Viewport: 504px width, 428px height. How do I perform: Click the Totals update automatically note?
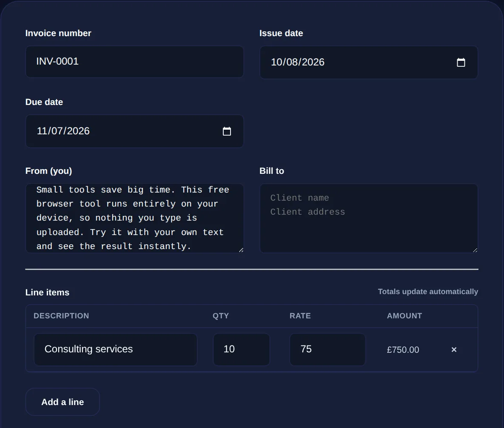pos(428,292)
